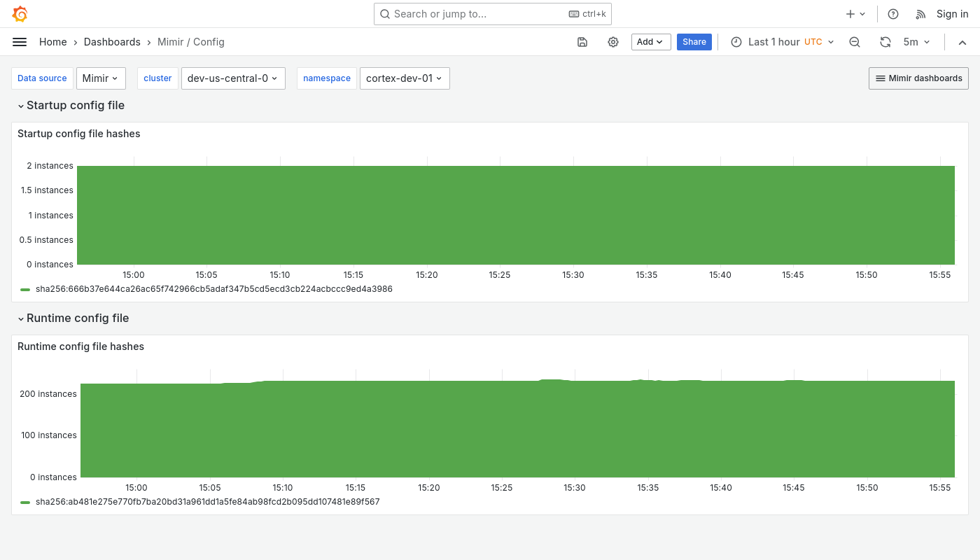Open the 5m auto-refresh interval dropdown
This screenshot has width=980, height=560.
916,42
